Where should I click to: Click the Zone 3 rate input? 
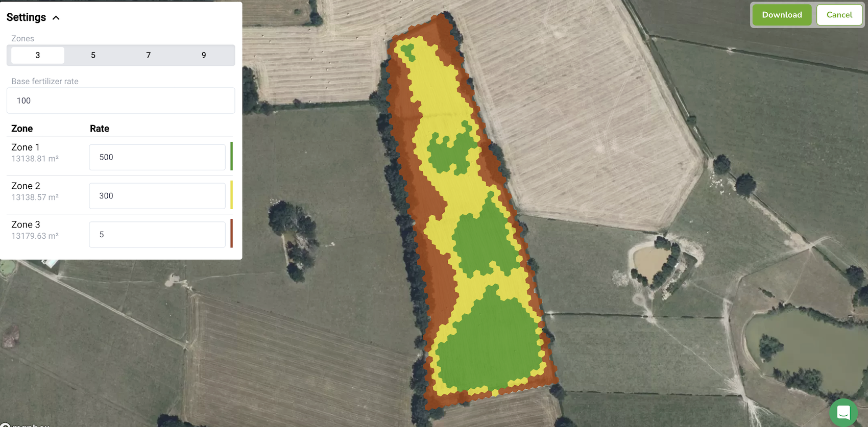[157, 235]
